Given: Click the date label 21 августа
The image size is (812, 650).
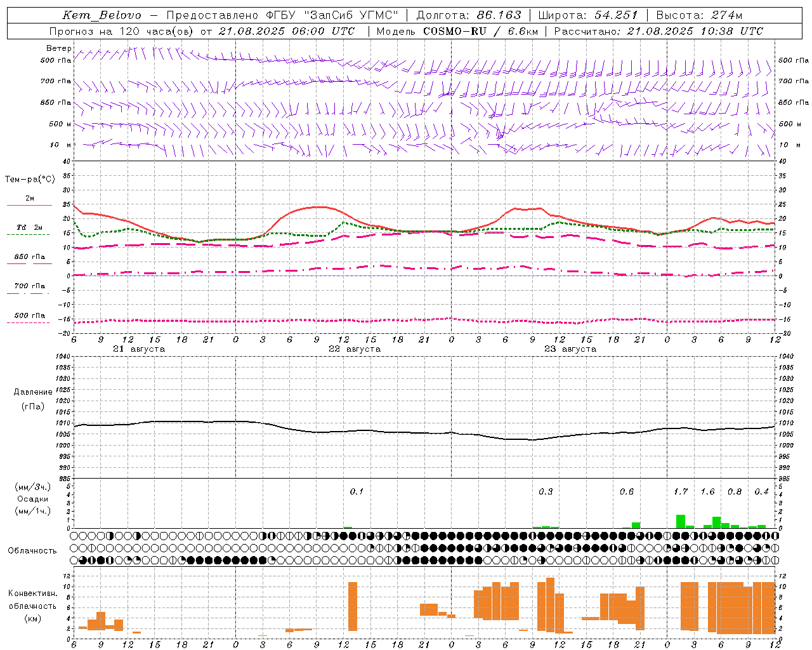Looking at the screenshot, I should click(139, 349).
